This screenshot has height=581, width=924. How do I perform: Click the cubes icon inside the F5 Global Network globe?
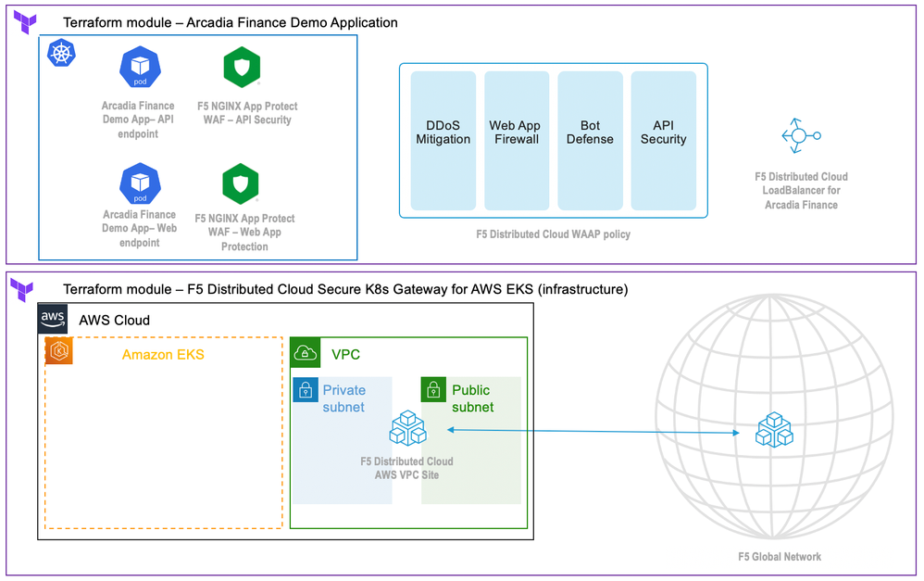[774, 430]
